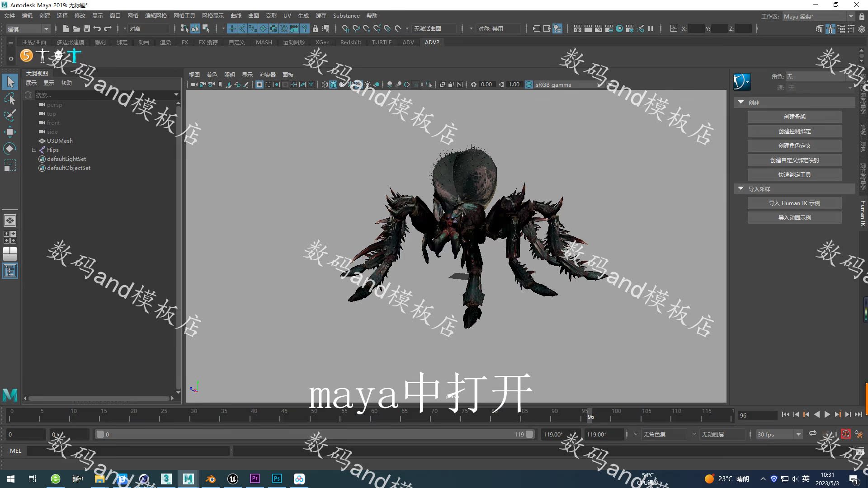Click the cyan T-pose figure shelf icon
This screenshot has width=868, height=488.
pyautogui.click(x=74, y=56)
